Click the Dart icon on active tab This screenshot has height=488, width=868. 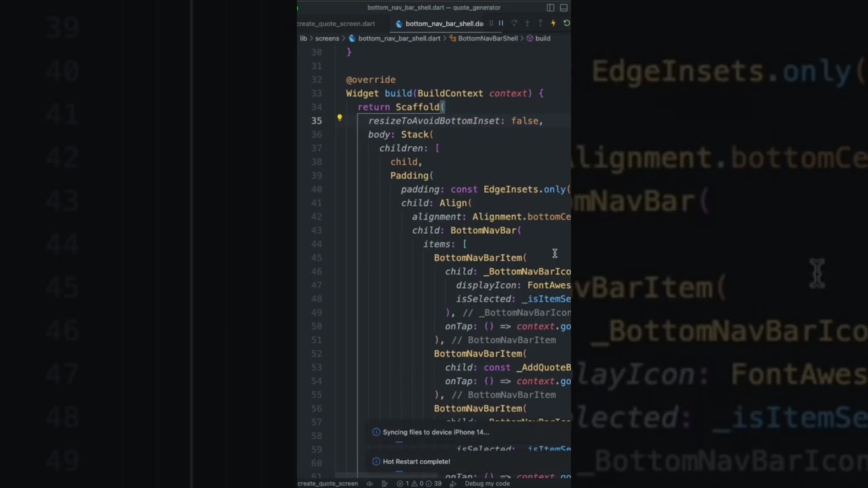pyautogui.click(x=399, y=24)
